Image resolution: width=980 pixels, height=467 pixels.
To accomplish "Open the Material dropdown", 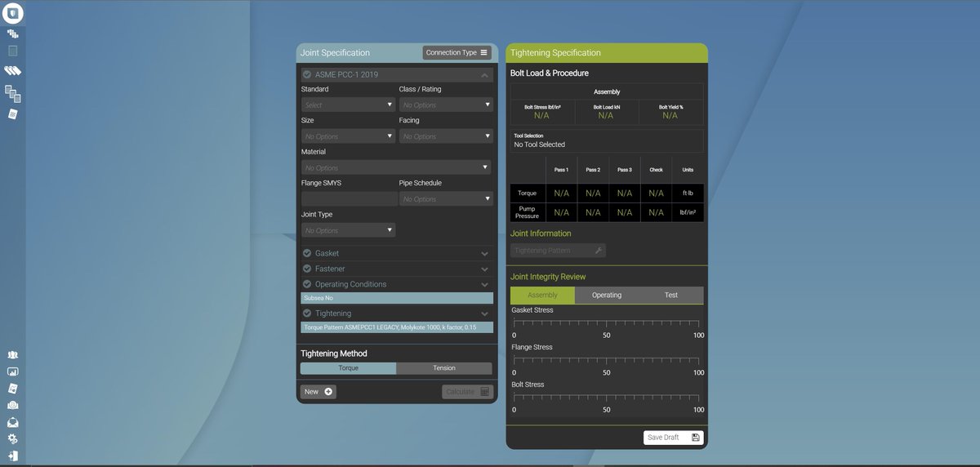I will pos(397,167).
